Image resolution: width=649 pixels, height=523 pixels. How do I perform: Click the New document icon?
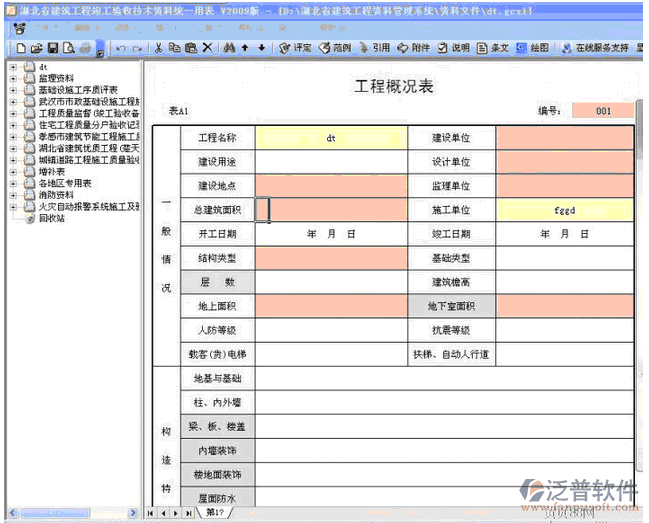point(20,47)
